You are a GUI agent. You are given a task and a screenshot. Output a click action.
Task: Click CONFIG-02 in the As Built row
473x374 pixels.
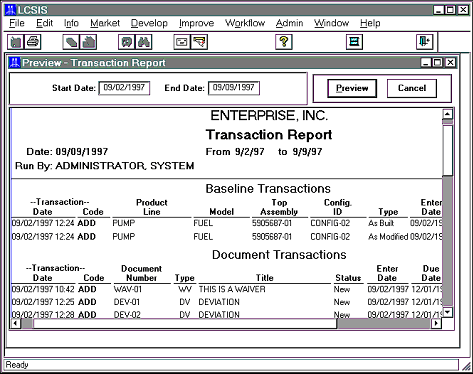click(x=330, y=223)
